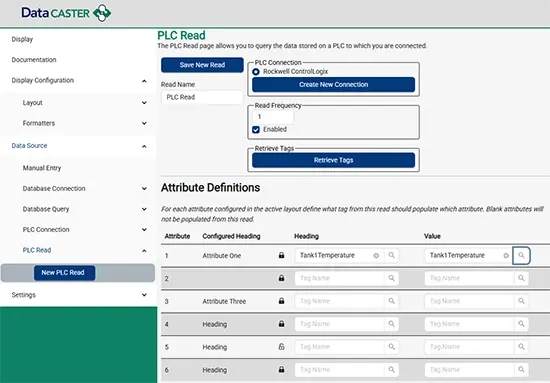Toggle lock icon for Attribute Three row
The image size is (550, 383).
click(281, 301)
